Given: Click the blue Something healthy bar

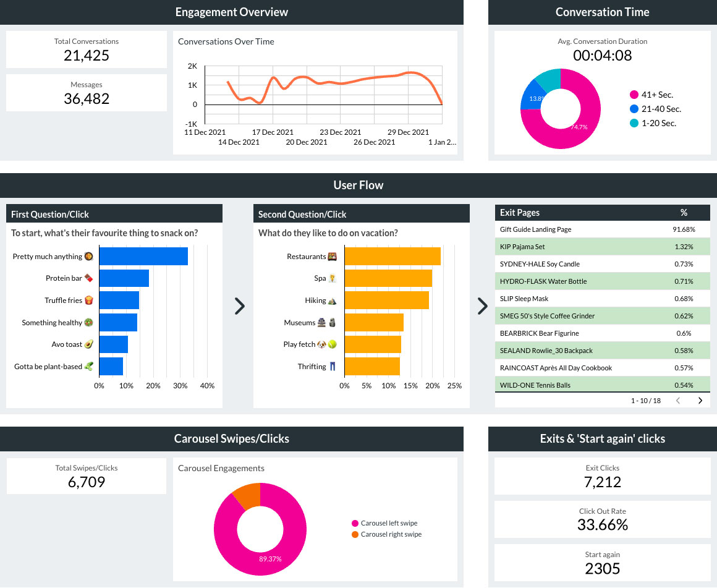Looking at the screenshot, I should click(118, 322).
